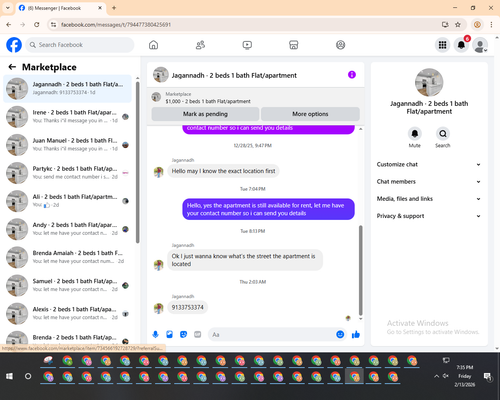The width and height of the screenshot is (500, 400).
Task: Open Alexis chat in the list
Action: coord(68,313)
